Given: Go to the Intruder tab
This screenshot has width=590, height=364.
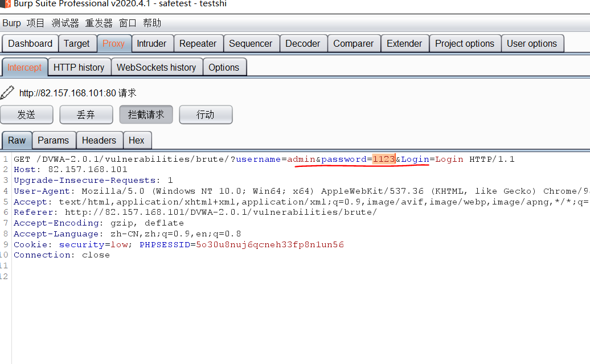Looking at the screenshot, I should point(151,44).
